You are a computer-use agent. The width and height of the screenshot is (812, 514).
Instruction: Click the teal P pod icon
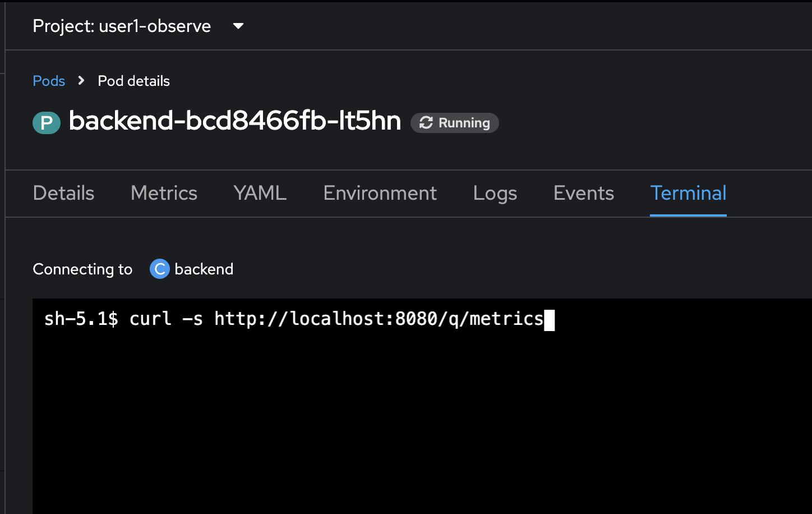[x=47, y=123]
